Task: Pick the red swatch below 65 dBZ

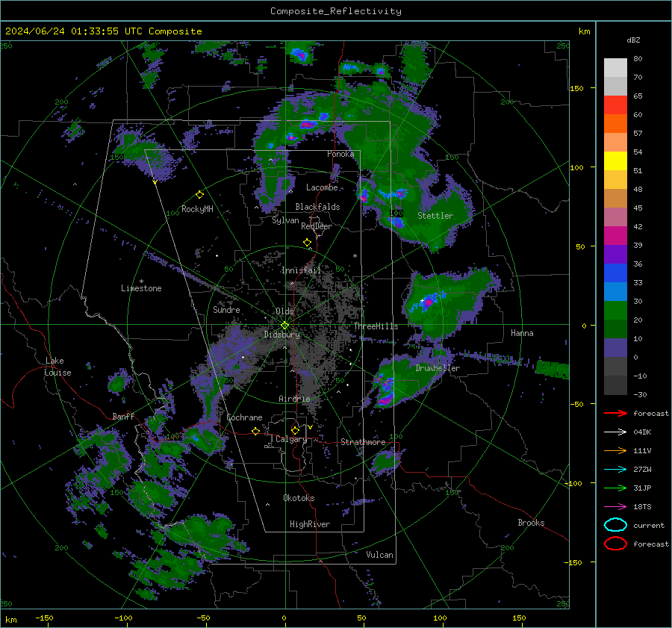Action: 615,105
